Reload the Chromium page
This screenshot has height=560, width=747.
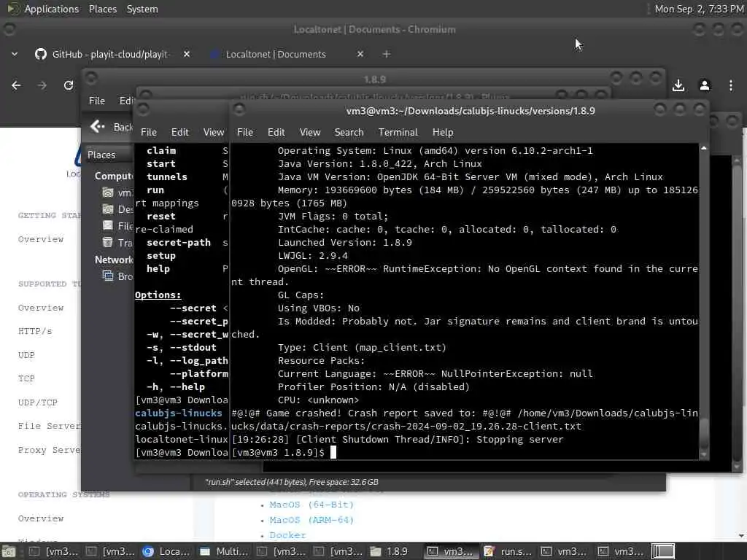(x=69, y=85)
